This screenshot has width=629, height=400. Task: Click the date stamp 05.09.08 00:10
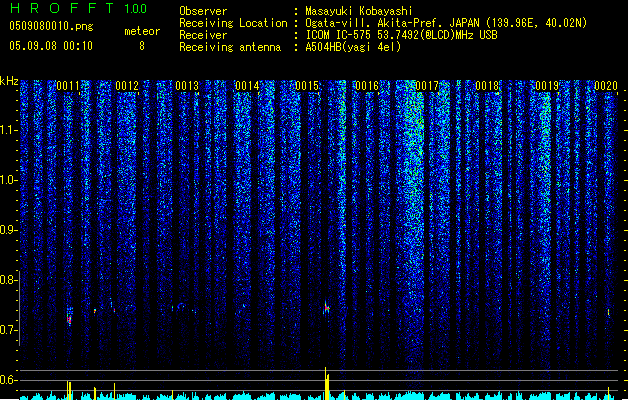pos(51,46)
